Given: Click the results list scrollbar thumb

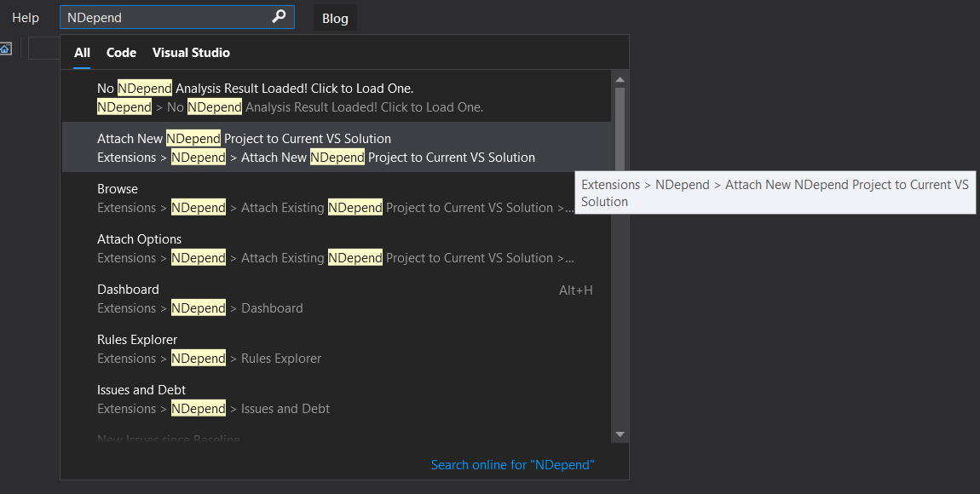Looking at the screenshot, I should 620,130.
